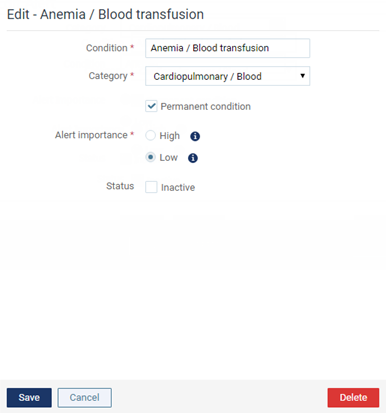Open the info icon beside High importance
Viewport: 386px width, 413px height.
pos(195,136)
